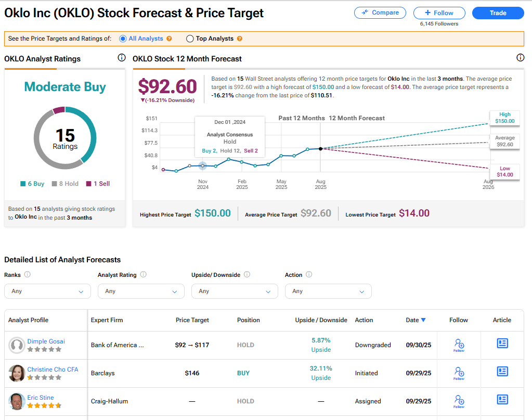
Task: Expand the Ranks filter dropdown
Action: point(47,291)
